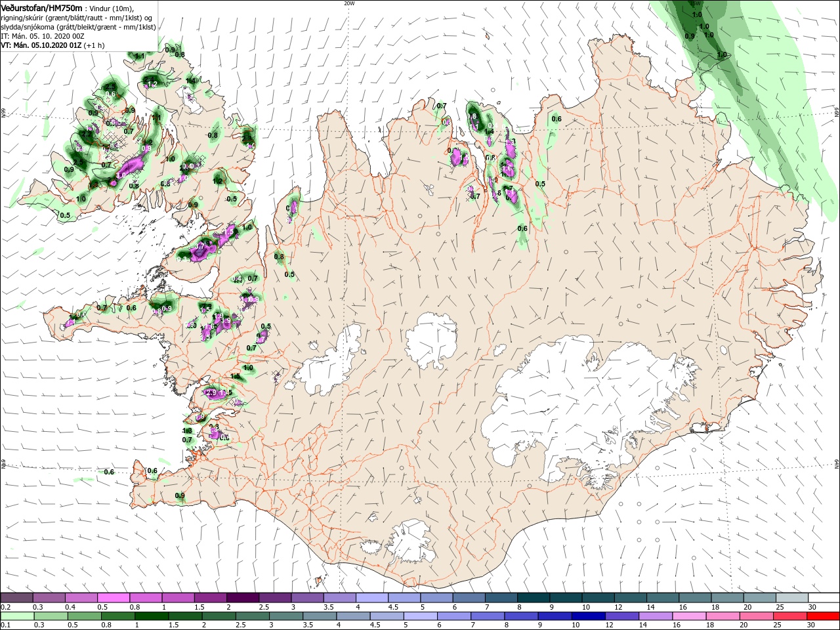840x630 pixels.
Task: Click the palest green rain swatch from 0.1 to 0.3
Action: pos(17,616)
